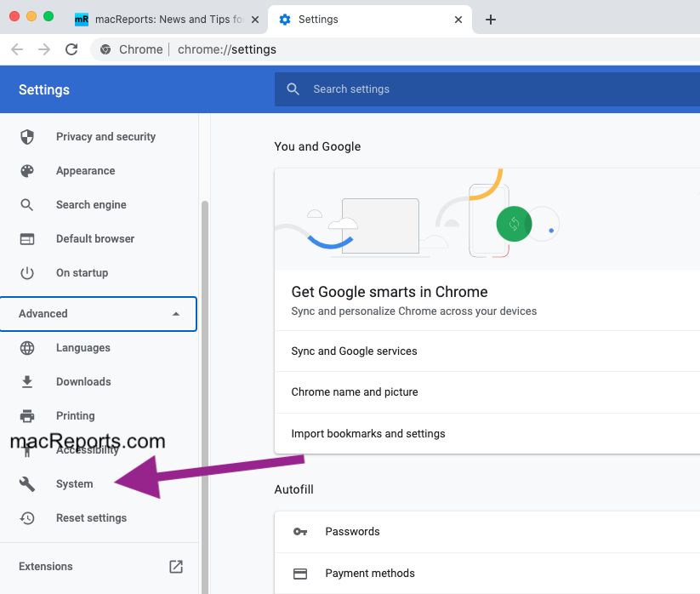The width and height of the screenshot is (700, 594).
Task: Open Appearance settings
Action: pos(100,170)
